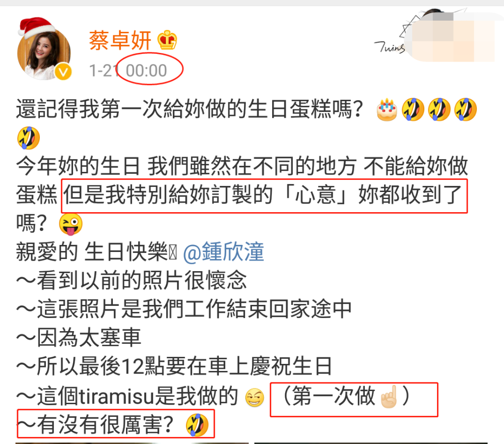Open 蔡卓妍's profile avatar photo
The width and height of the screenshot is (504, 444).
coord(44,54)
